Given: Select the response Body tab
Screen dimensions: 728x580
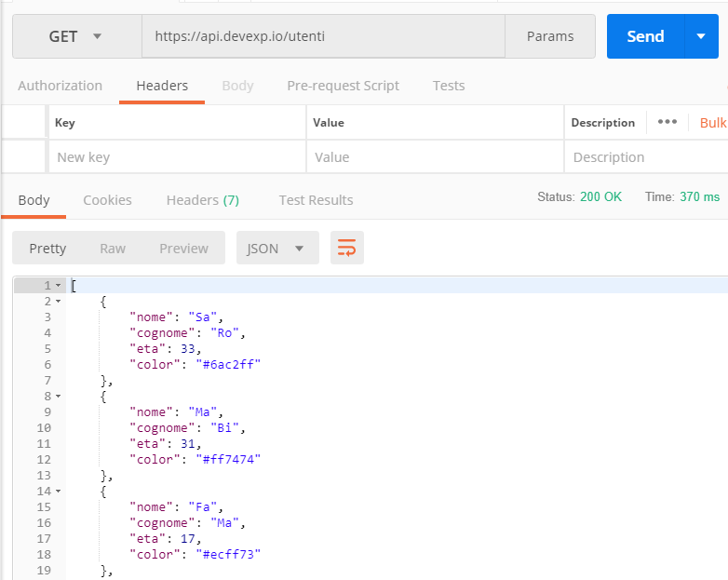Looking at the screenshot, I should click(x=34, y=200).
